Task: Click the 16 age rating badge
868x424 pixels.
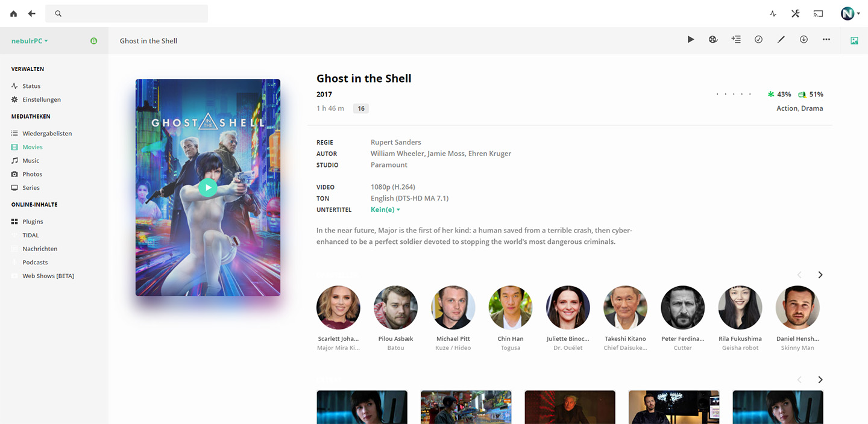Action: click(361, 108)
